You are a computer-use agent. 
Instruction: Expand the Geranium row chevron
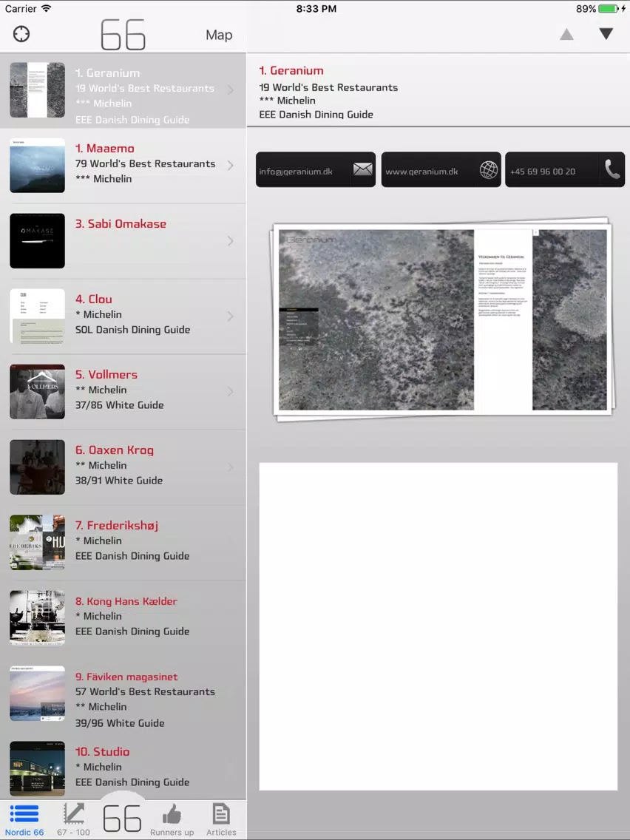coord(231,90)
